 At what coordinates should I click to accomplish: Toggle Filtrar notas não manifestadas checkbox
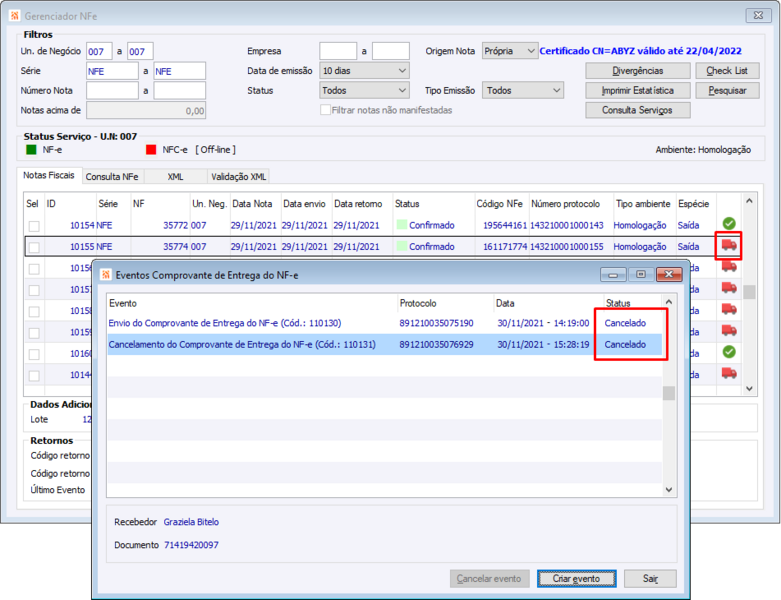[x=325, y=110]
